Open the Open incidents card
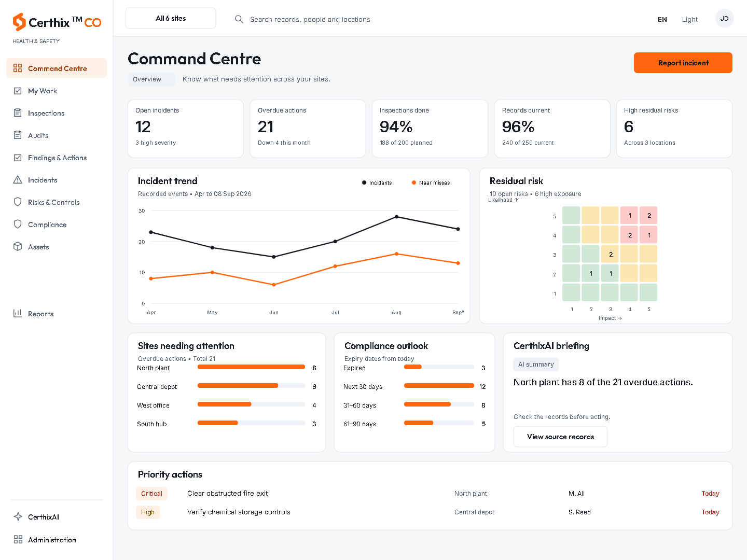Image resolution: width=747 pixels, height=560 pixels. point(186,129)
